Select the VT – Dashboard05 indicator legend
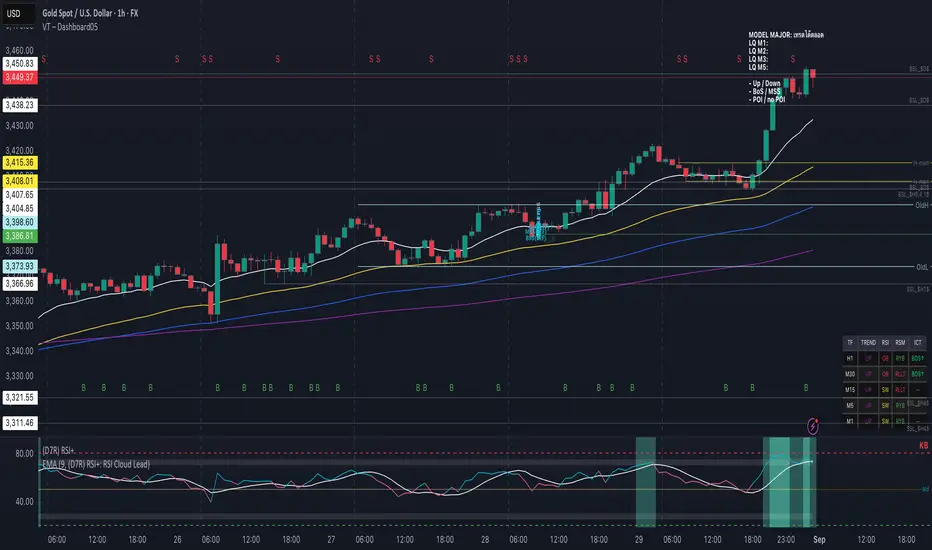This screenshot has width=932, height=550. click(70, 27)
